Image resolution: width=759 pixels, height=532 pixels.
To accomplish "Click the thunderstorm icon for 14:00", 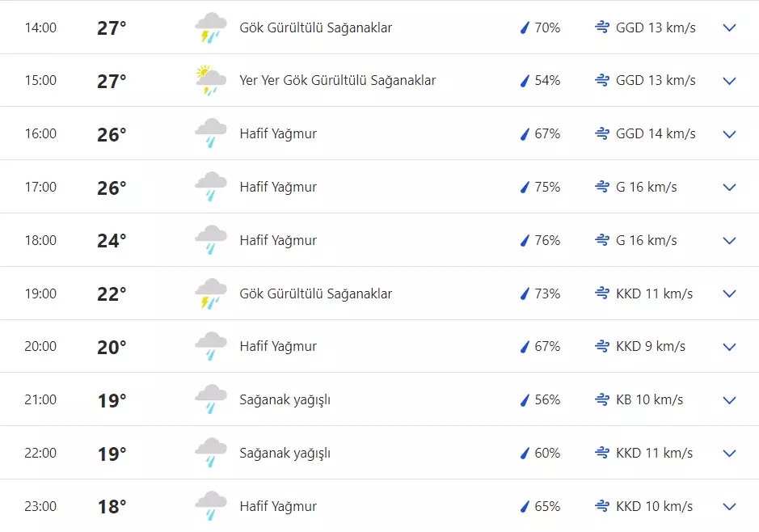I will coord(210,27).
